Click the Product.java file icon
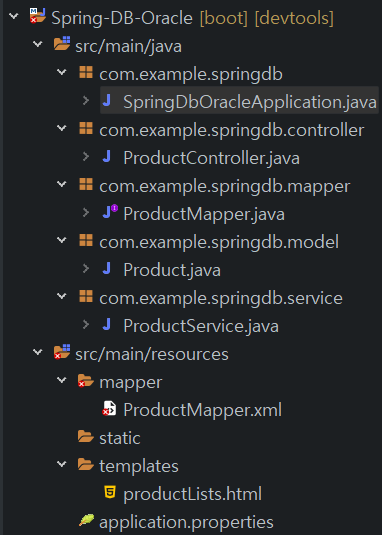The height and width of the screenshot is (535, 382). [107, 268]
